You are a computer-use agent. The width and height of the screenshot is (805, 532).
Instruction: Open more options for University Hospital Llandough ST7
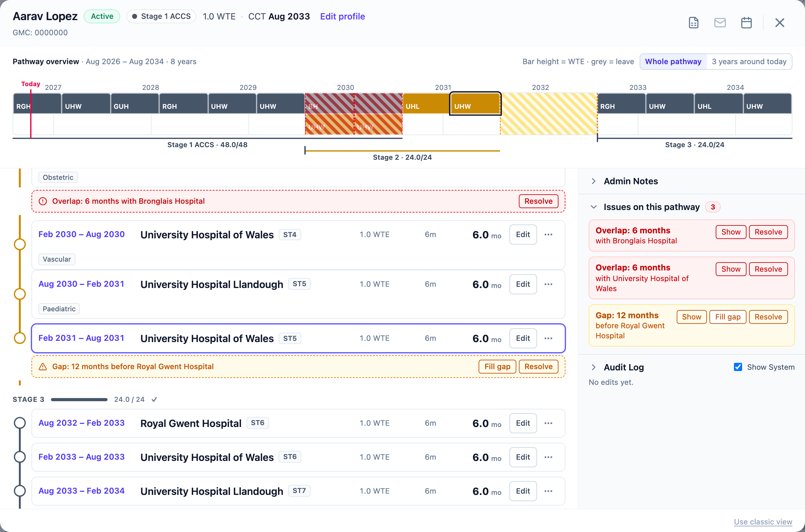point(548,491)
